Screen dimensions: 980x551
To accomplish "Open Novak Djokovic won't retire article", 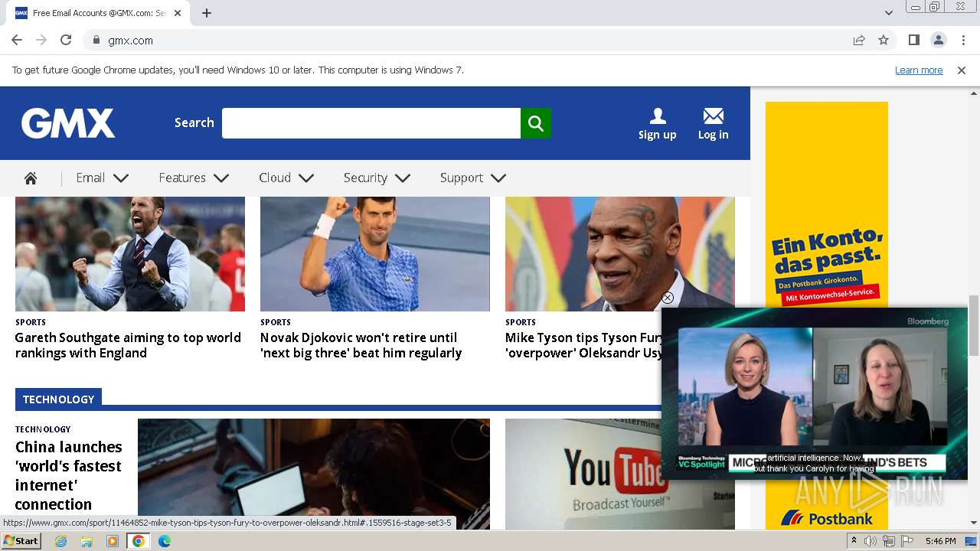I will click(361, 345).
